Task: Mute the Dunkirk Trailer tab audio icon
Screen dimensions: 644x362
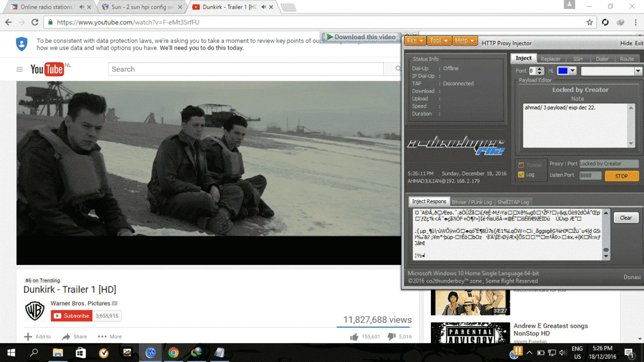Action: [x=264, y=7]
